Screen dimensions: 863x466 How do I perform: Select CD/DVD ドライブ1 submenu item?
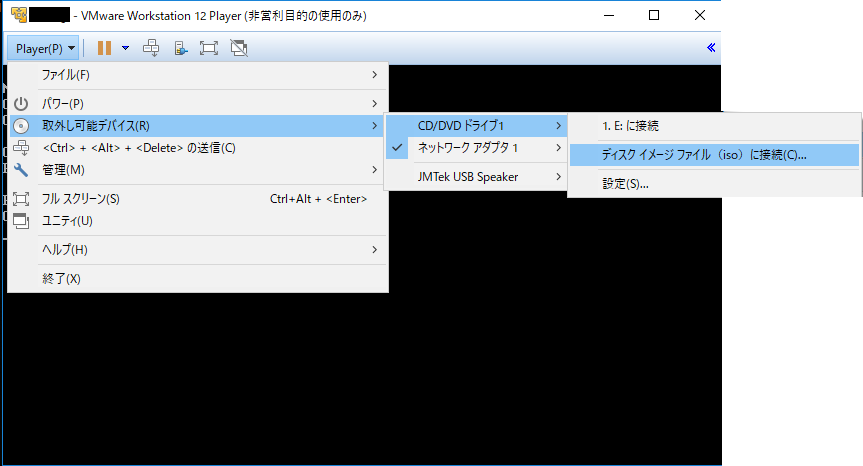click(x=476, y=125)
